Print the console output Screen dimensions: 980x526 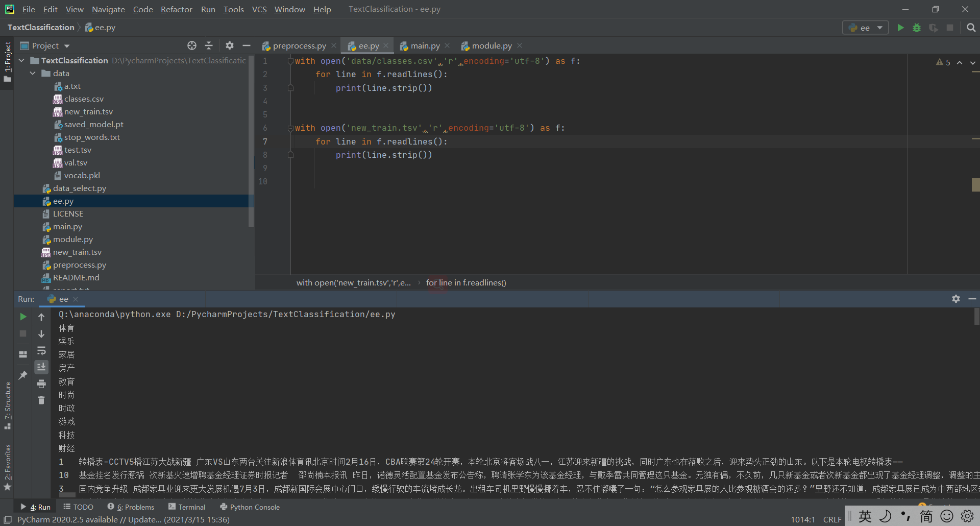41,384
